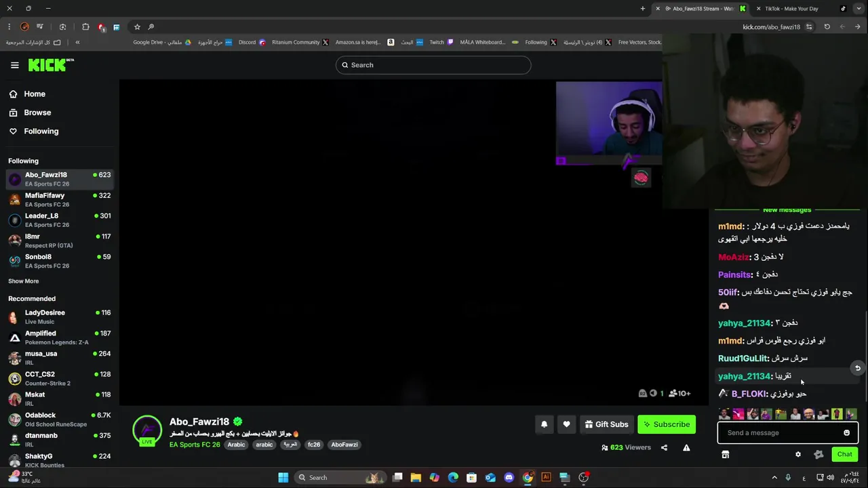Click the Kick search field
This screenshot has height=488, width=868.
click(x=433, y=65)
